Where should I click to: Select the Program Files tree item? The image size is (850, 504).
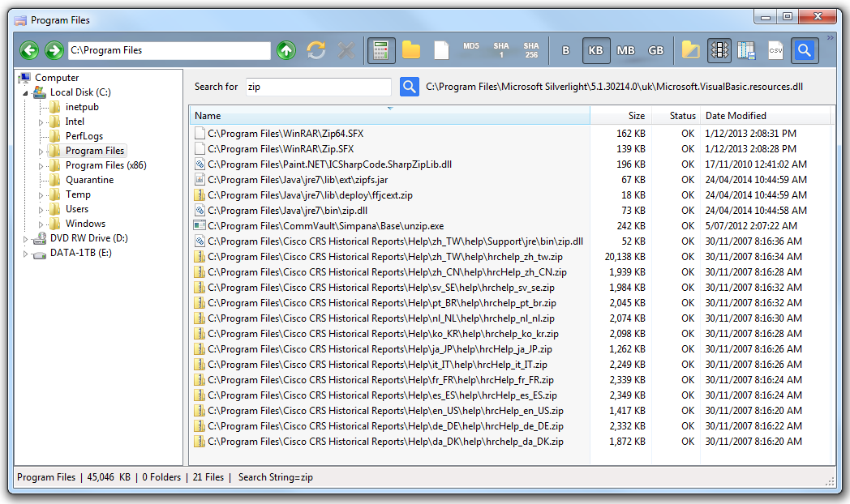93,150
